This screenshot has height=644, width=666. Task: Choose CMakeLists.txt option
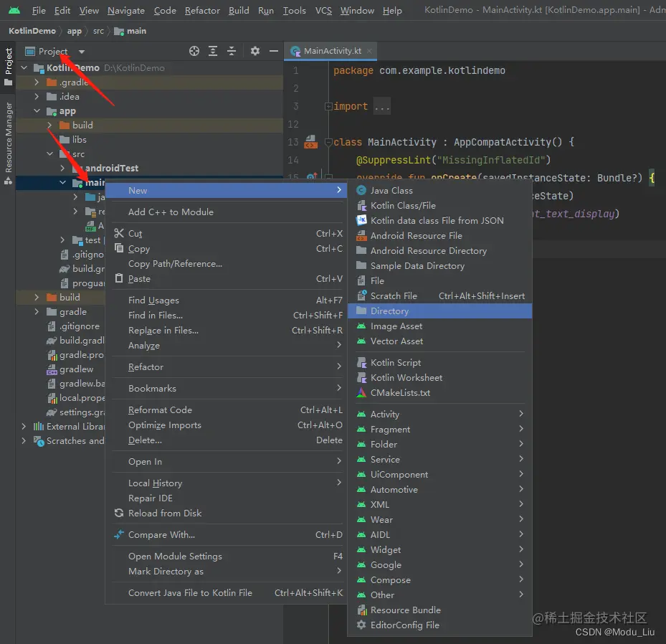(x=439, y=393)
